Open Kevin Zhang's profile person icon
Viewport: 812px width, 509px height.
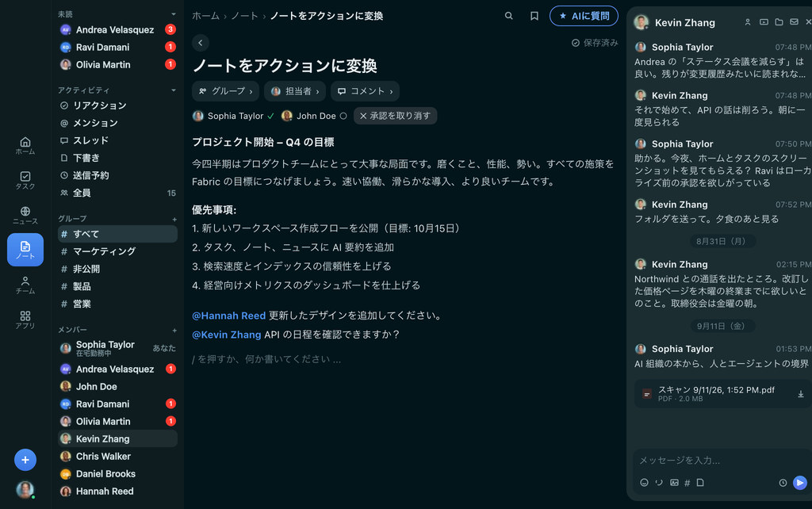747,22
